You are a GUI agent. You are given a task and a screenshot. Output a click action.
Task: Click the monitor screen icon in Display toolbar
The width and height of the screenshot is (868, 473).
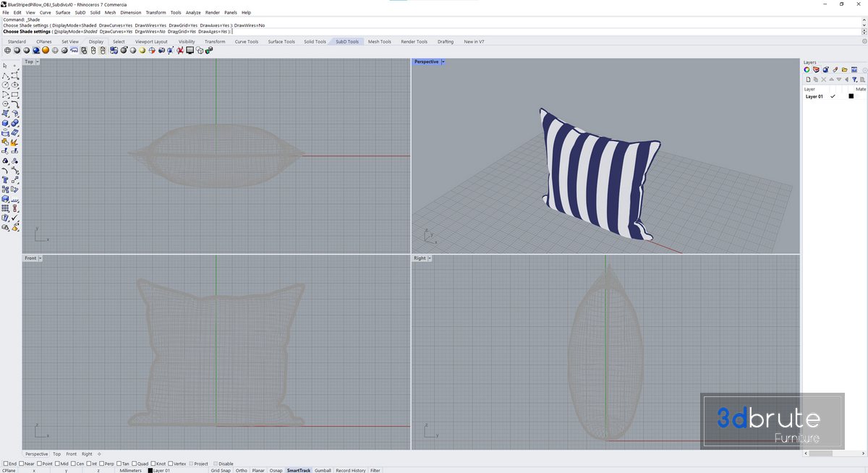click(x=190, y=51)
